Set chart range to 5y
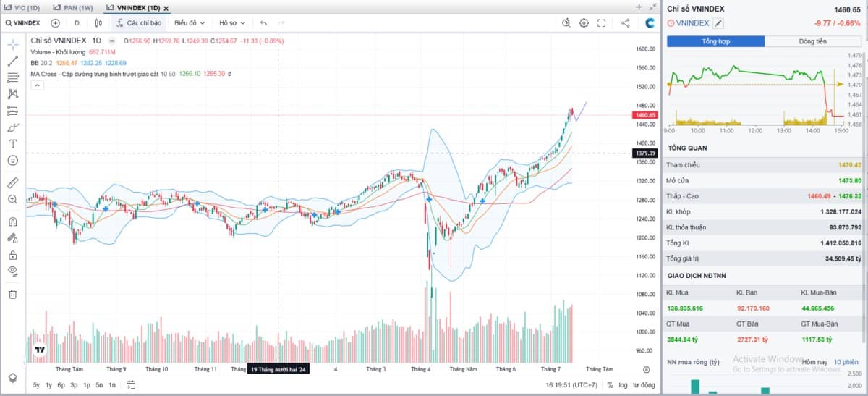 point(36,385)
